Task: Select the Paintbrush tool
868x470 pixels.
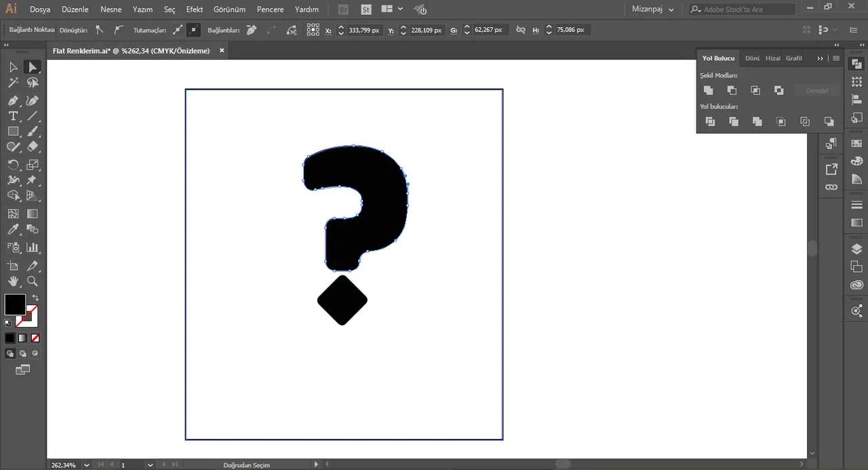Action: 33,132
